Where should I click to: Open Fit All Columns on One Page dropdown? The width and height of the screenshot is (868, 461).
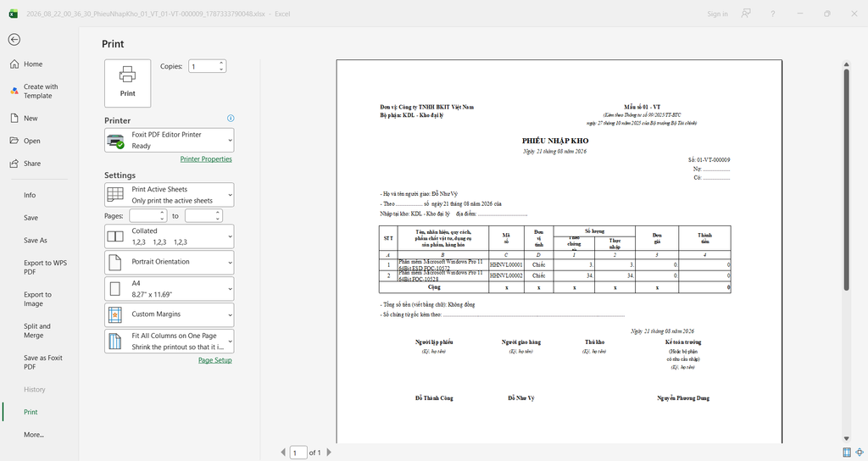[x=169, y=341]
